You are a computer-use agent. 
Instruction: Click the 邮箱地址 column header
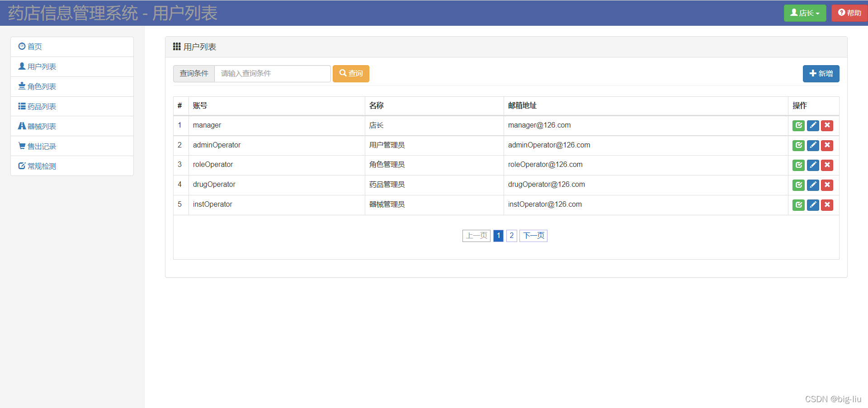tap(646, 106)
